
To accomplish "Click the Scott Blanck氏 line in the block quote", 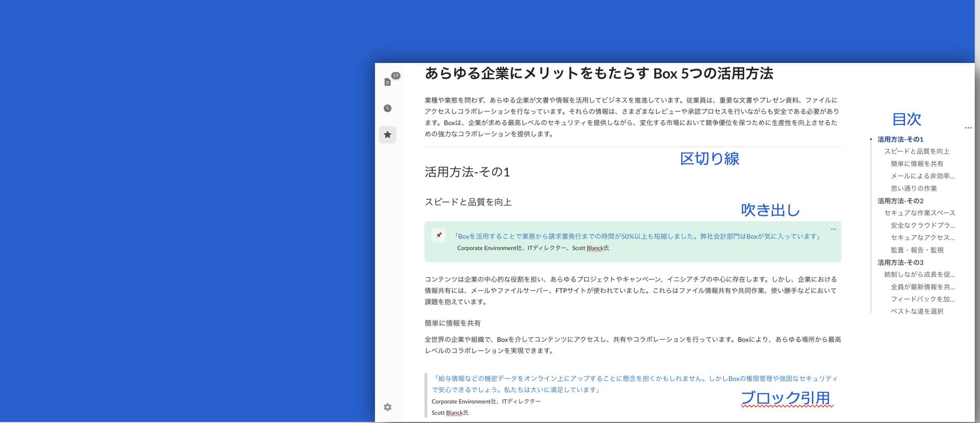I will pos(450,413).
